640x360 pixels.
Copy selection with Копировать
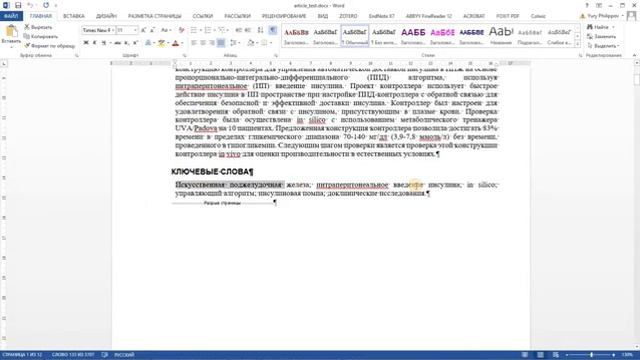[x=40, y=36]
